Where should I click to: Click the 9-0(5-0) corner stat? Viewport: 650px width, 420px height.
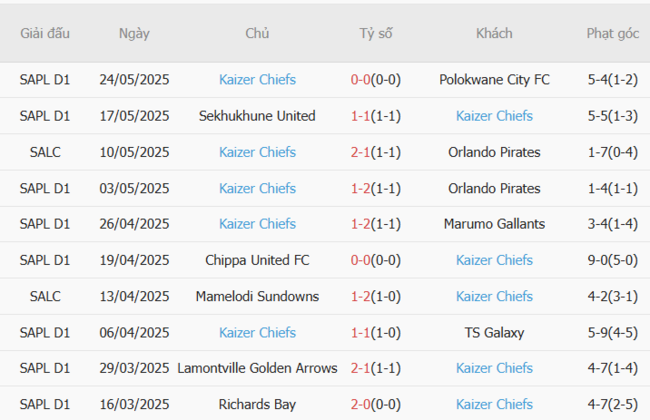point(613,260)
